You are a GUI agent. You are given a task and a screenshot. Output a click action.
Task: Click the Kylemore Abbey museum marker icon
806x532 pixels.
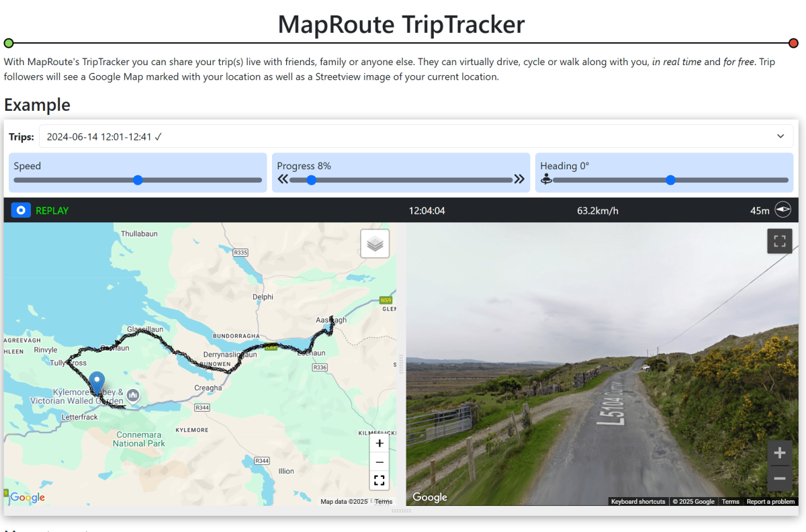pyautogui.click(x=133, y=394)
